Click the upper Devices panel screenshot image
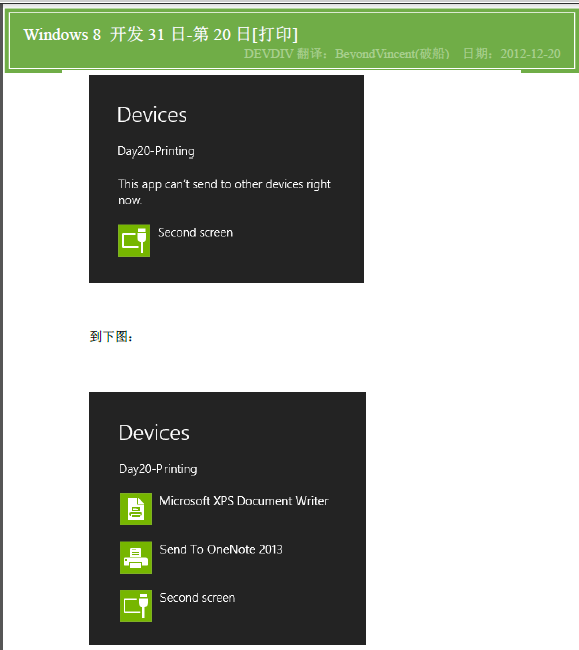The height and width of the screenshot is (650, 579). (226, 179)
